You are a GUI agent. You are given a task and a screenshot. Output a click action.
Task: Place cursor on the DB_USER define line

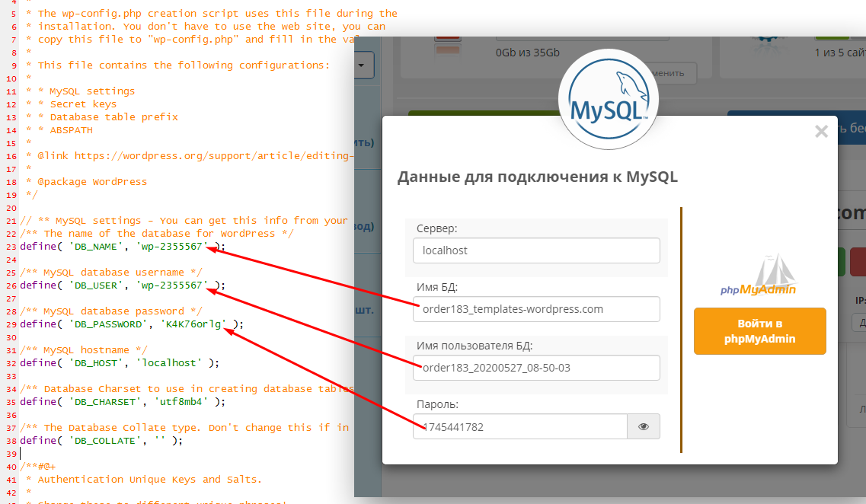click(123, 285)
